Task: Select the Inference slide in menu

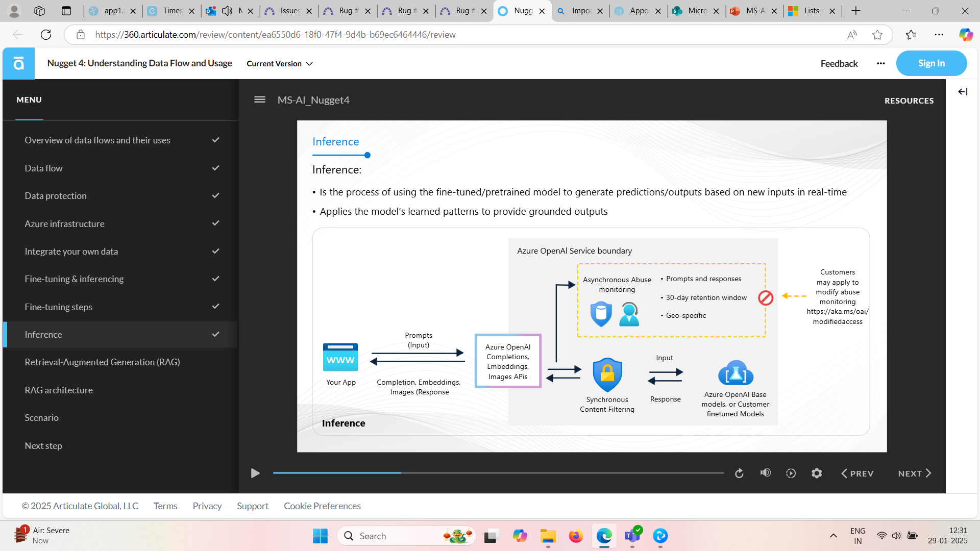Action: coord(120,335)
